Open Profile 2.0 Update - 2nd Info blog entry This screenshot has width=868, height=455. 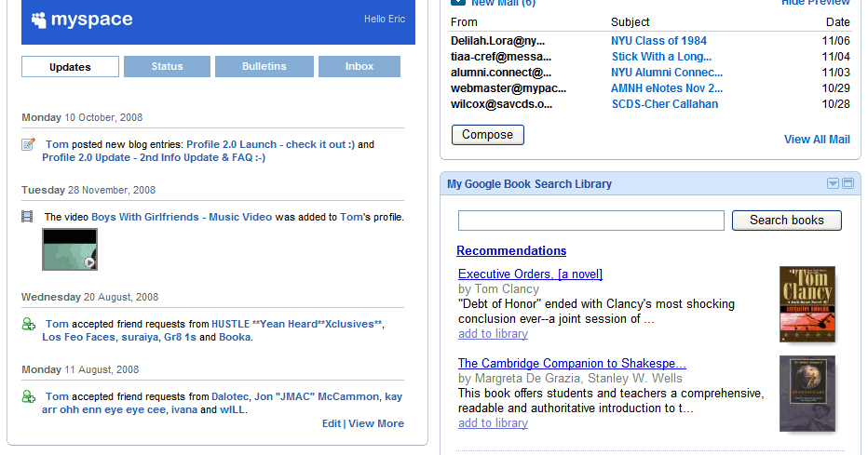[154, 157]
